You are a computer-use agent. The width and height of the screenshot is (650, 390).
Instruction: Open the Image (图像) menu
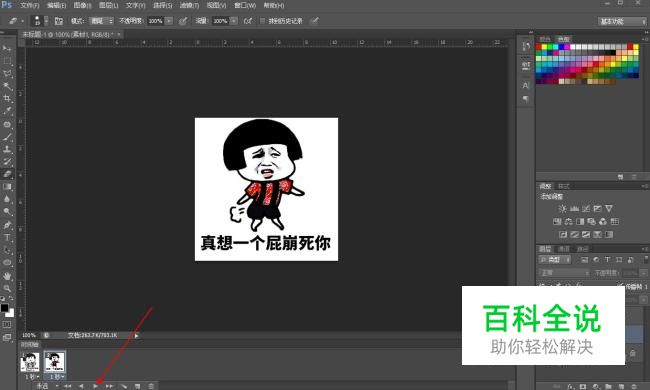[82, 5]
